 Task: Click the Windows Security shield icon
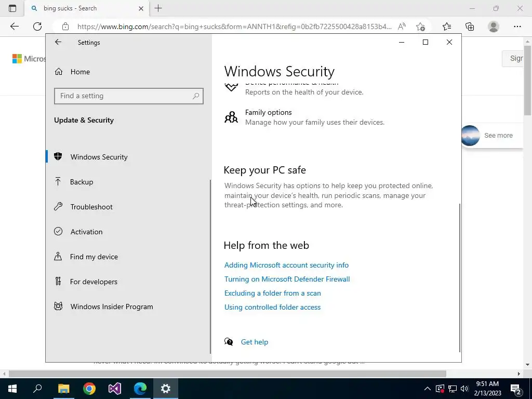(58, 156)
